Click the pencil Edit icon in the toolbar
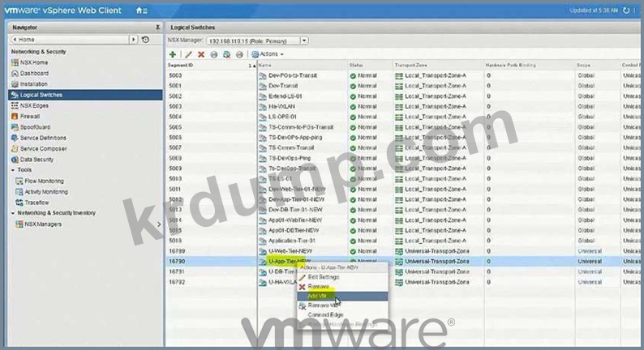Viewport: 644px width, 350px height. 188,54
